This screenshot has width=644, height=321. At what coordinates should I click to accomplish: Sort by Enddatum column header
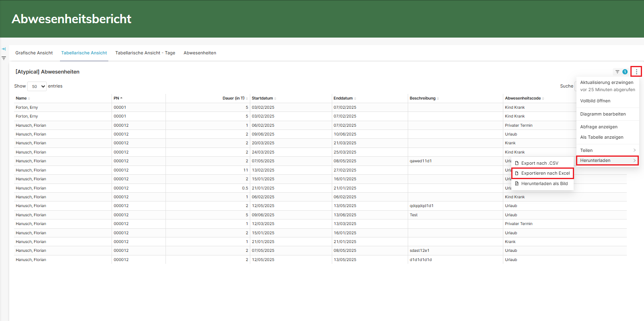tap(345, 98)
